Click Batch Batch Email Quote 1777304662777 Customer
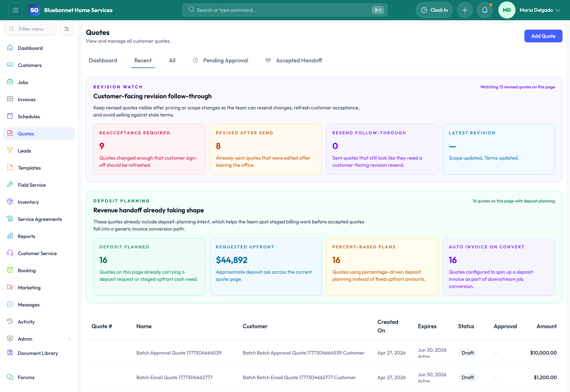Image resolution: width=570 pixels, height=392 pixels. [x=299, y=377]
